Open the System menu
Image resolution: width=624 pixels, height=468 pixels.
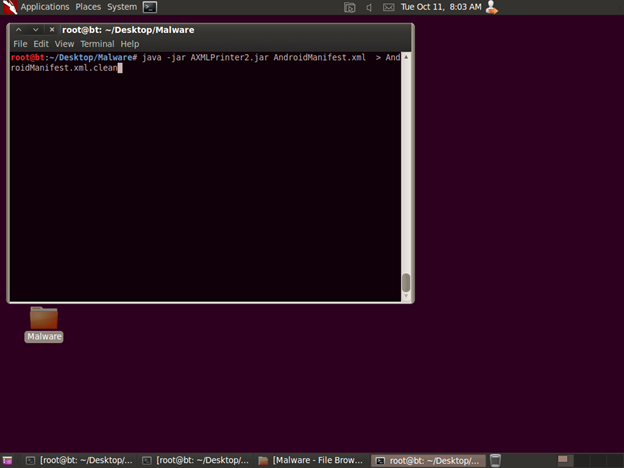(x=122, y=7)
